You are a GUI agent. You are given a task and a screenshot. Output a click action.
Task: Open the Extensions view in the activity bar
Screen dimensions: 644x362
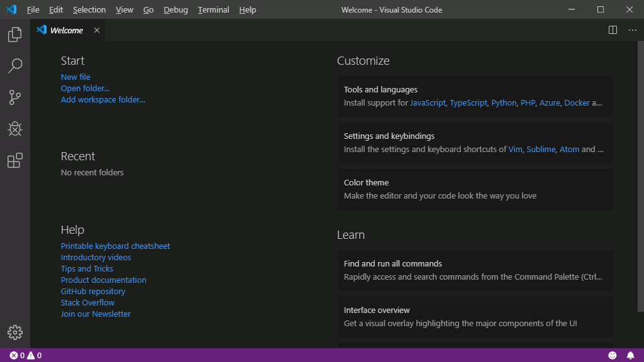(x=15, y=160)
